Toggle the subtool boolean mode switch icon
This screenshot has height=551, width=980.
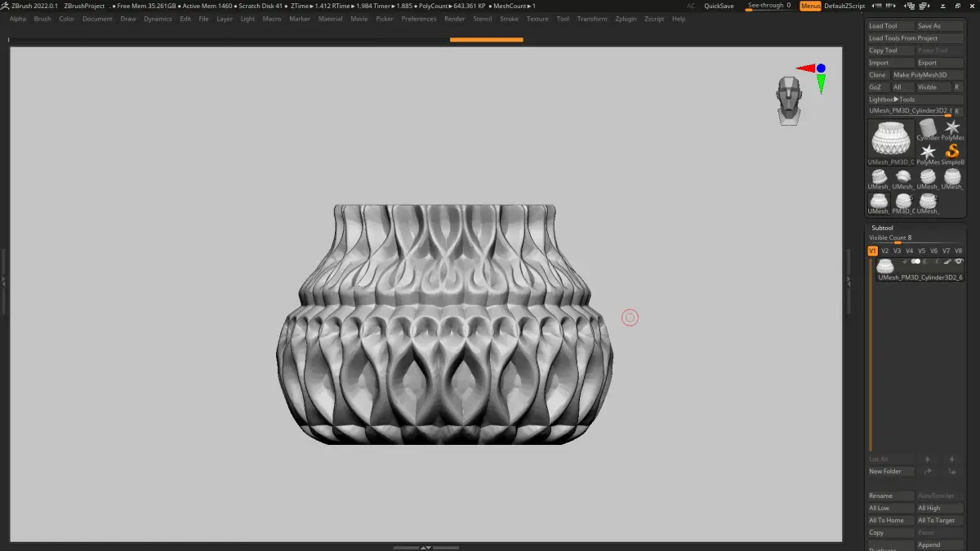pos(915,261)
